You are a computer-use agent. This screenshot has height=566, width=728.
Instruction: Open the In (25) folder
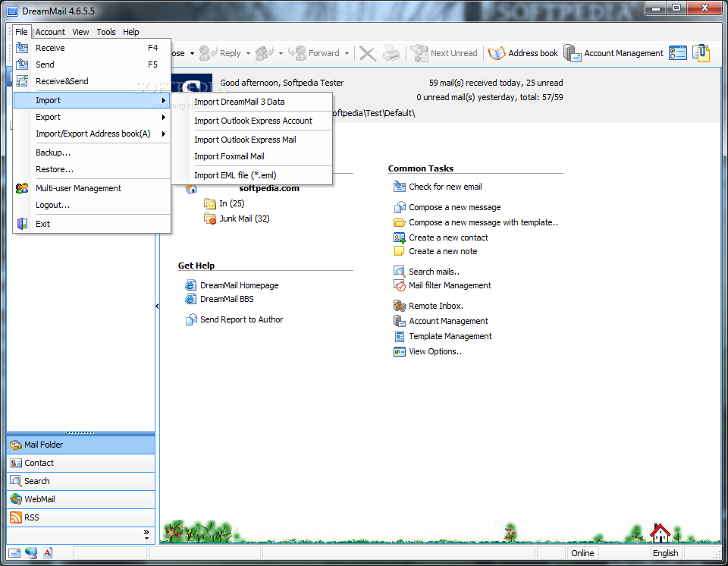(x=232, y=203)
